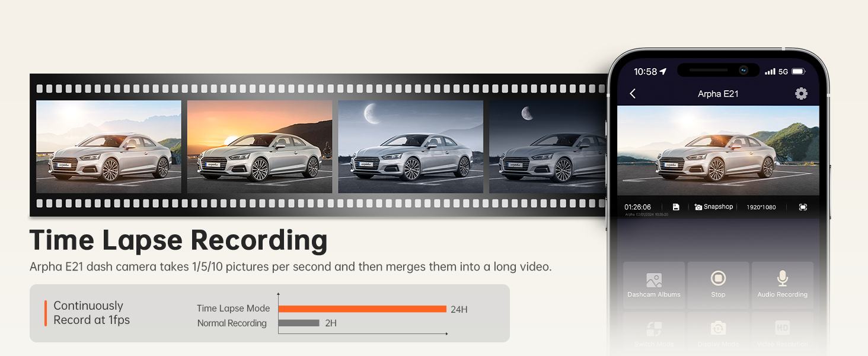This screenshot has height=356, width=868.
Task: Open Video Resolution HD tile
Action: click(782, 333)
